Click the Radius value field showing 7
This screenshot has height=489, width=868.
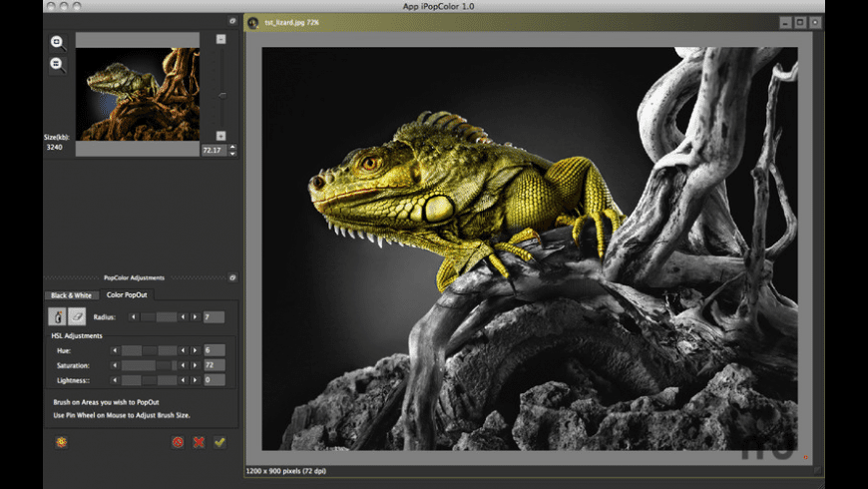point(214,316)
